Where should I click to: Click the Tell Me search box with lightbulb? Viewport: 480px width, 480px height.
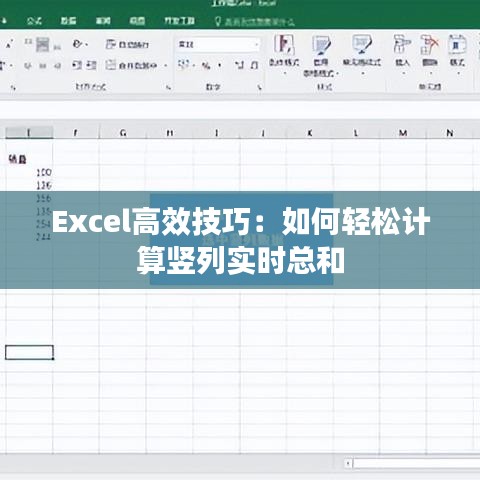coord(254,22)
